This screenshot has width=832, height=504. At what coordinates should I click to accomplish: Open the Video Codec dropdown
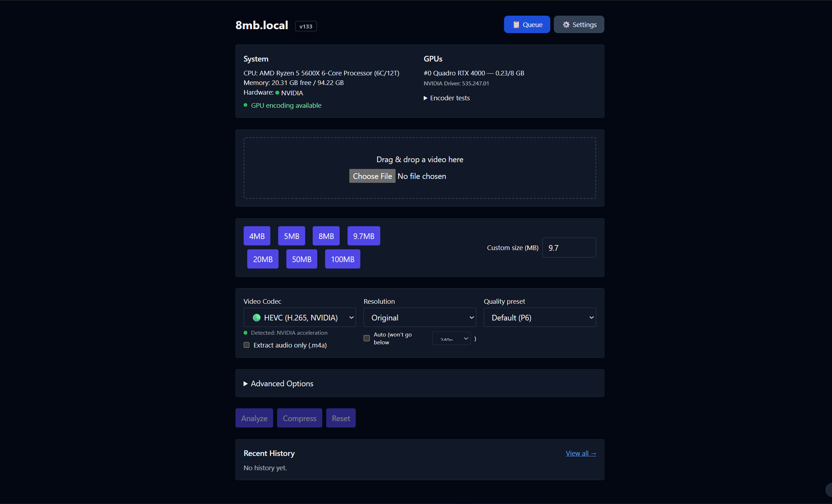click(300, 318)
